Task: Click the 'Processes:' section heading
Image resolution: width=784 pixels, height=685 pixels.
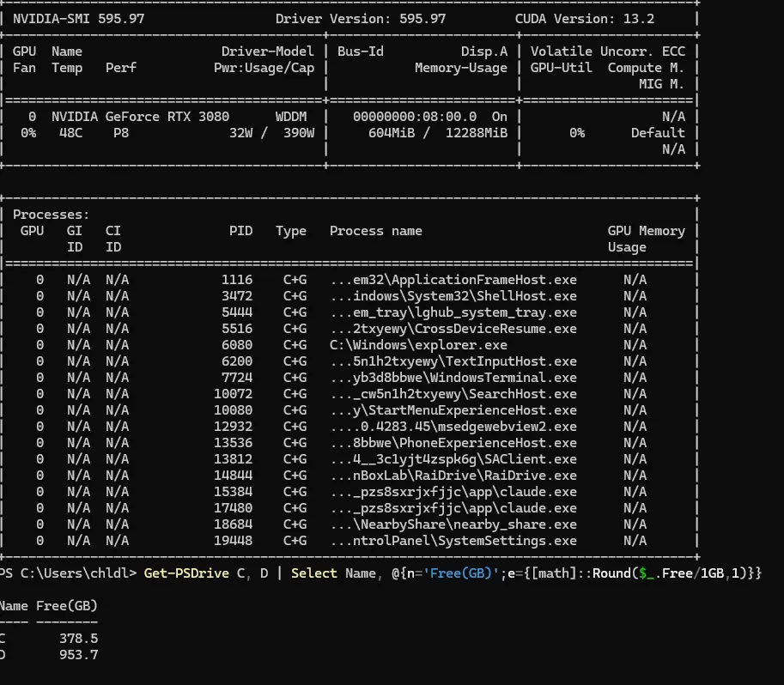Action: 51,215
